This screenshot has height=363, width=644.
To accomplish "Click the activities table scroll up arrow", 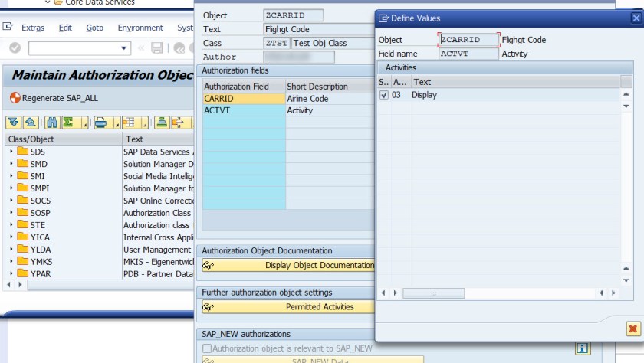I will pyautogui.click(x=626, y=94).
